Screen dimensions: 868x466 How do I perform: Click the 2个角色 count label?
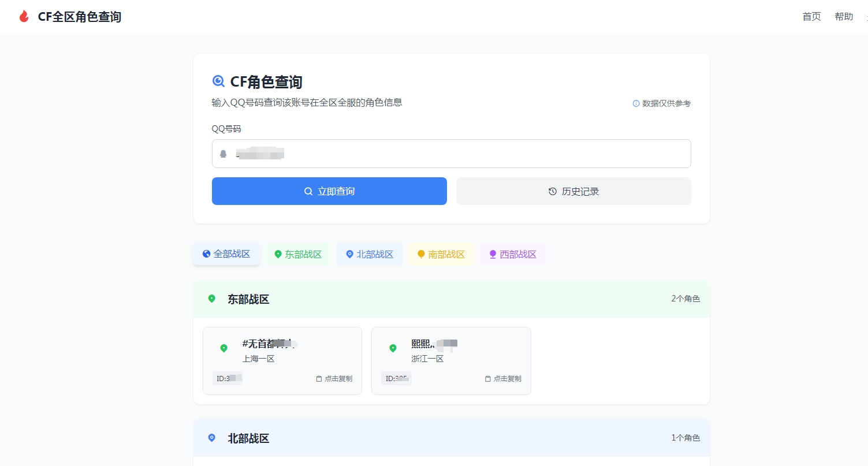point(686,299)
